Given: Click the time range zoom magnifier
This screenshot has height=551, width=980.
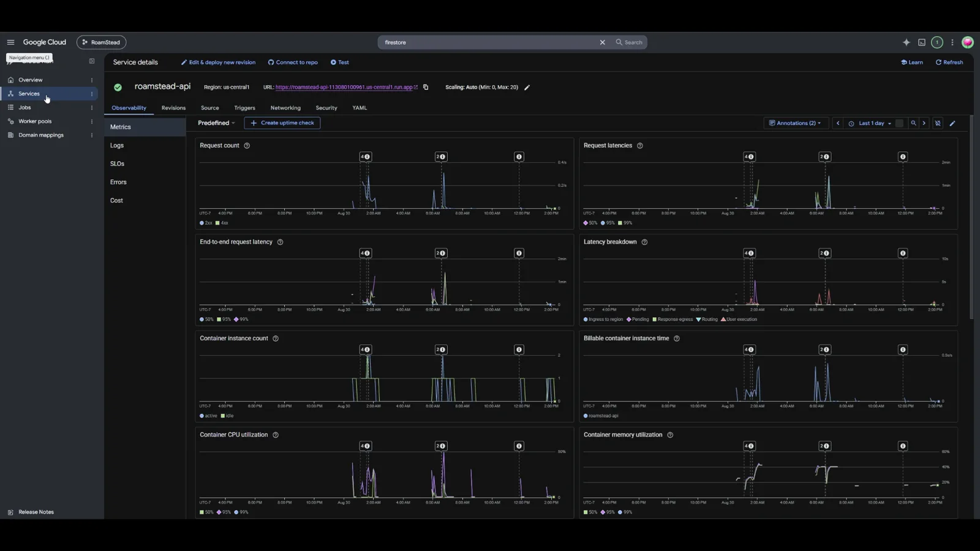Looking at the screenshot, I should (913, 123).
